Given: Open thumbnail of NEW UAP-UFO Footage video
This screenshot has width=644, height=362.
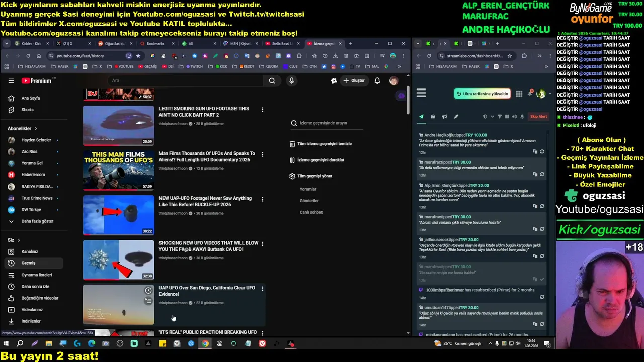Looking at the screenshot, I should tap(119, 215).
